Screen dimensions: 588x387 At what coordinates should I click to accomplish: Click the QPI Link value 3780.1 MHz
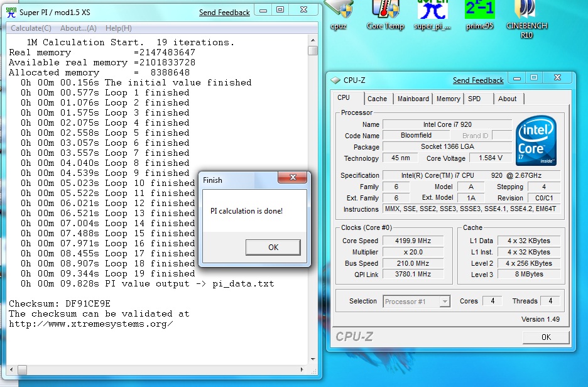coord(413,274)
